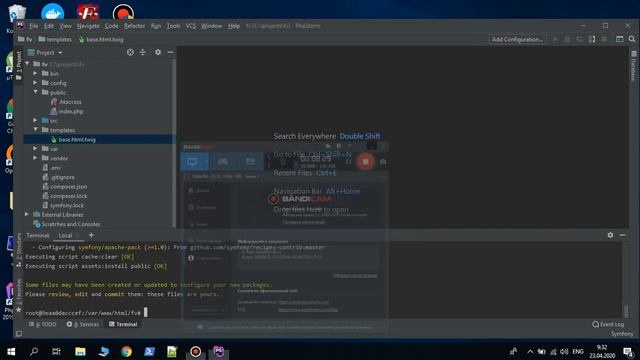Select the .gitignore file
The image size is (640, 360).
(x=58, y=177)
